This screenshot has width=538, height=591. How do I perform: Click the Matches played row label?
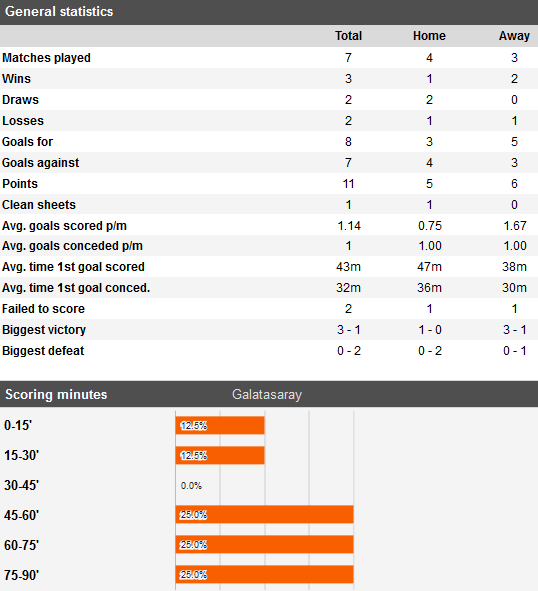(46, 58)
